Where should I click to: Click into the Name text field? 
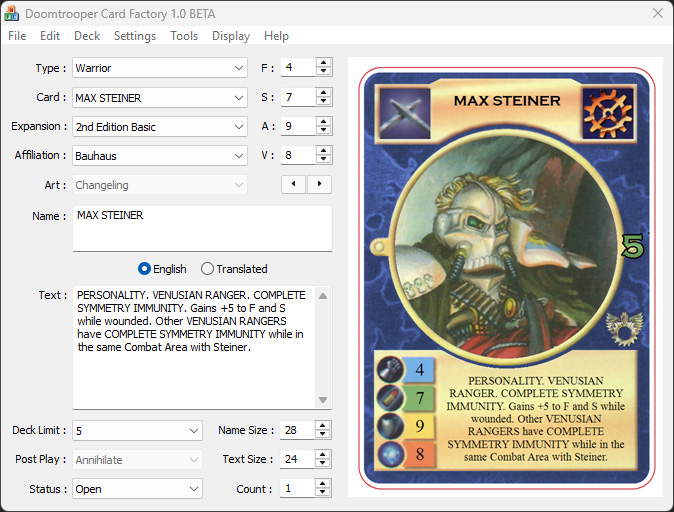click(202, 228)
